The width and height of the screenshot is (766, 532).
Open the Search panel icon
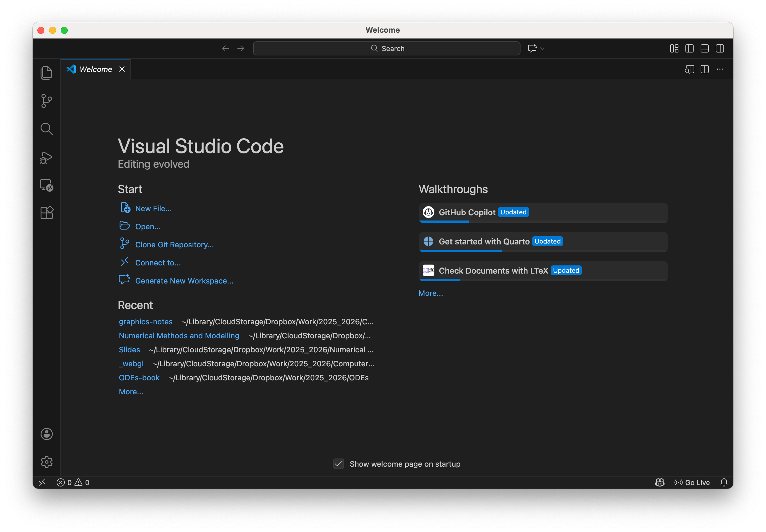46,129
